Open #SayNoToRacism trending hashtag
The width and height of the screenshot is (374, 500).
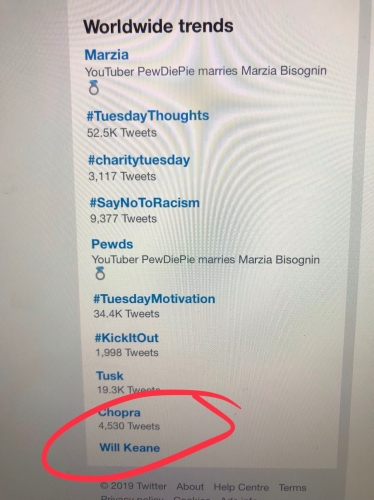145,203
